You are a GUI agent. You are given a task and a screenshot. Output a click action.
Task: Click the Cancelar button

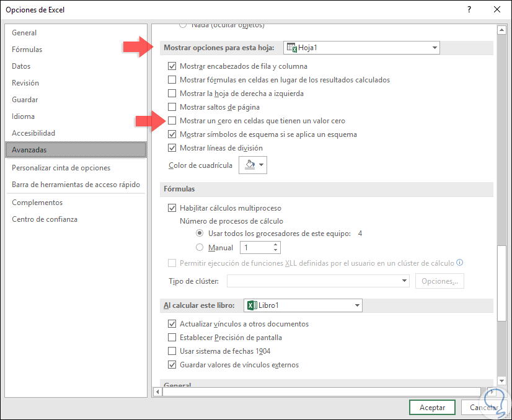(483, 407)
